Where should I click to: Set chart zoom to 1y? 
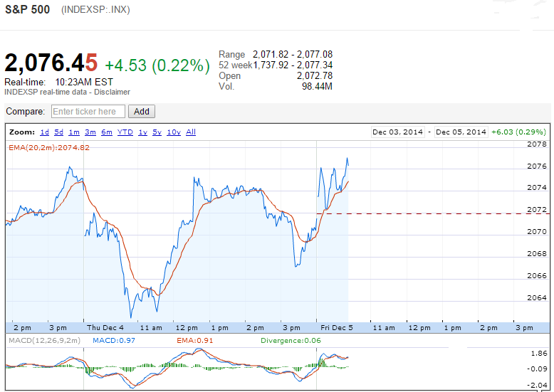[x=142, y=132]
